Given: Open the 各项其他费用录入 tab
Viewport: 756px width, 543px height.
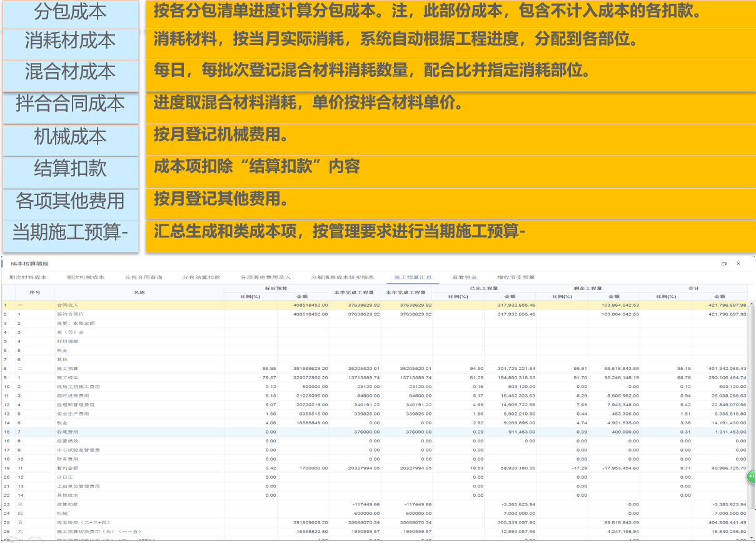Looking at the screenshot, I should [x=266, y=277].
